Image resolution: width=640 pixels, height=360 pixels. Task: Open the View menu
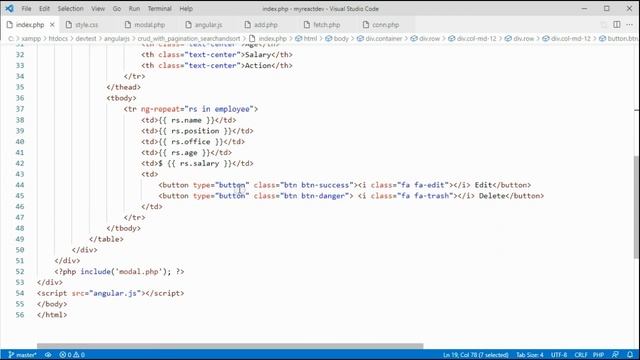point(98,9)
